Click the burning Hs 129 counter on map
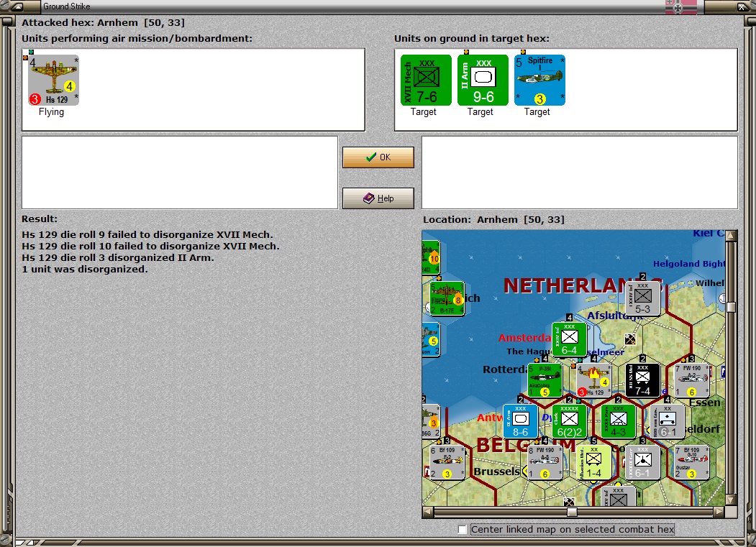The image size is (756, 547). [593, 381]
